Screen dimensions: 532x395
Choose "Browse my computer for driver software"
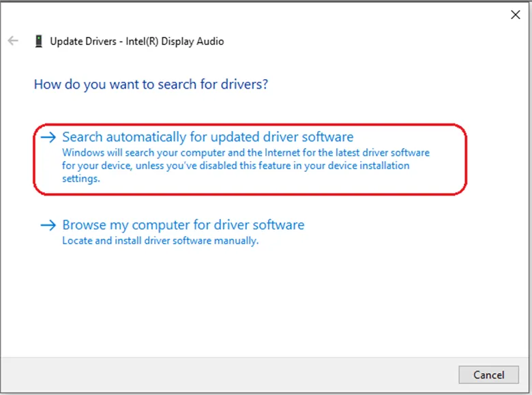point(183,225)
